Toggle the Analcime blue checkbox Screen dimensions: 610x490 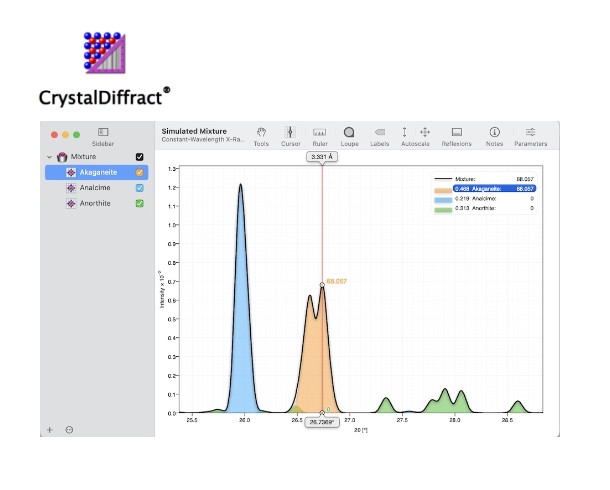(x=140, y=188)
